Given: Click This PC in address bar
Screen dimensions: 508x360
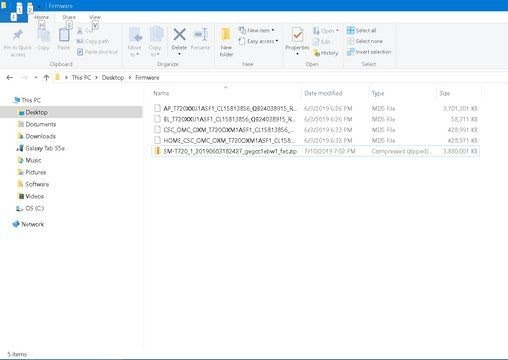Looking at the screenshot, I should coord(81,77).
